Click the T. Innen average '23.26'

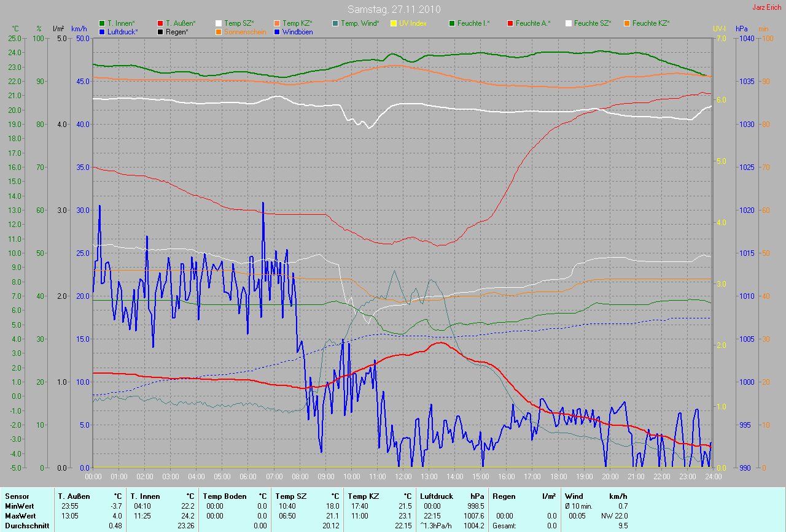[185, 526]
